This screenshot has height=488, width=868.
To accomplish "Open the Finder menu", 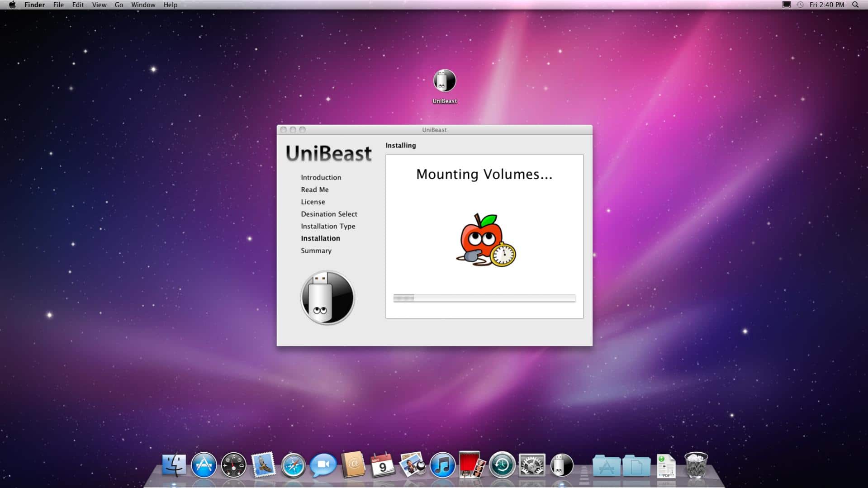I will (x=34, y=5).
